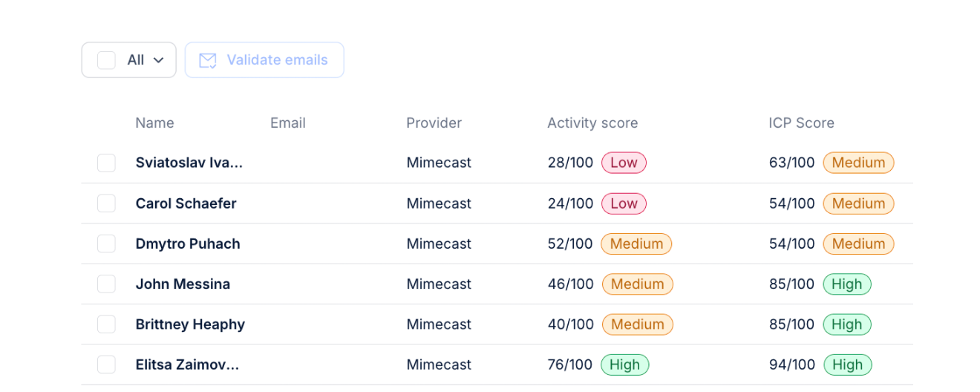The width and height of the screenshot is (980, 392).
Task: Tick the Dmytro Puhach row checkbox
Action: 106,244
